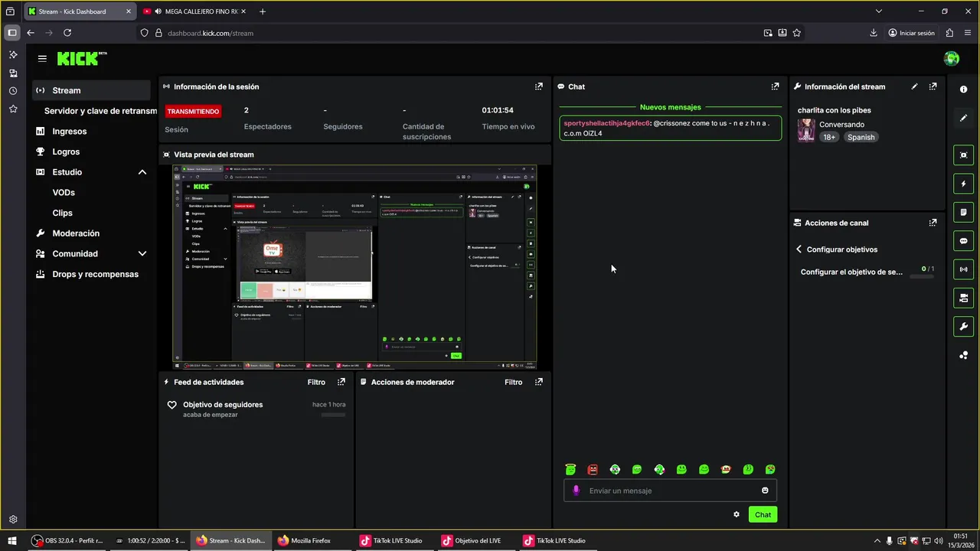Reload the page in Firefox

[x=67, y=33]
